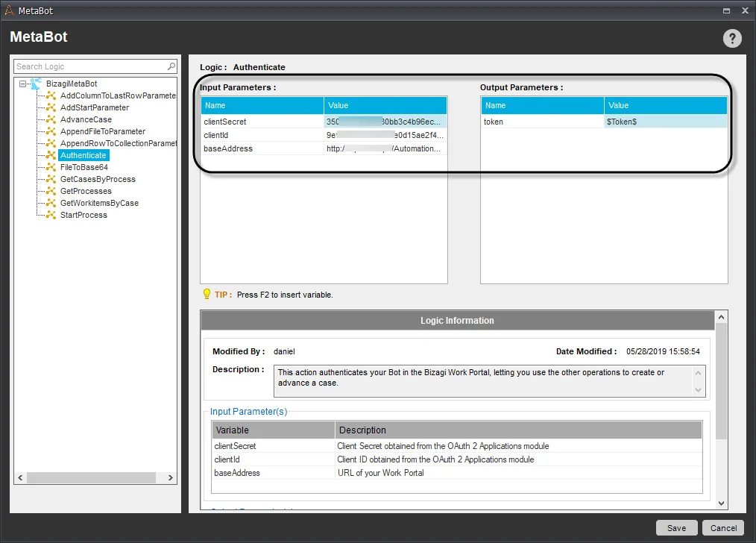Click the left arrow of tree horizontal scrollbar
Screen dimensions: 756x543
pyautogui.click(x=20, y=477)
